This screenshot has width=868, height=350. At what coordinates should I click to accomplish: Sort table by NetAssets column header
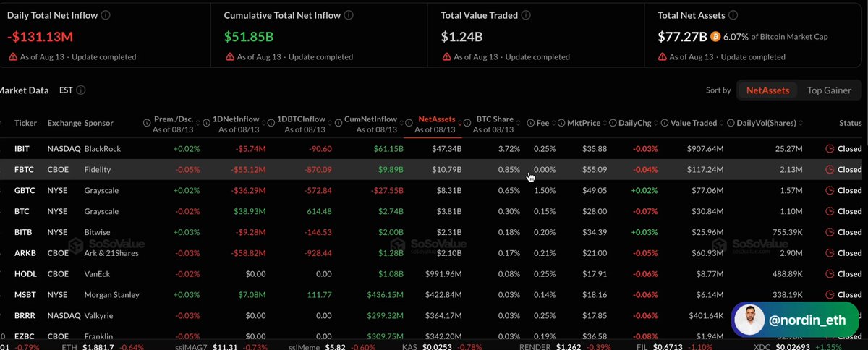pyautogui.click(x=437, y=119)
